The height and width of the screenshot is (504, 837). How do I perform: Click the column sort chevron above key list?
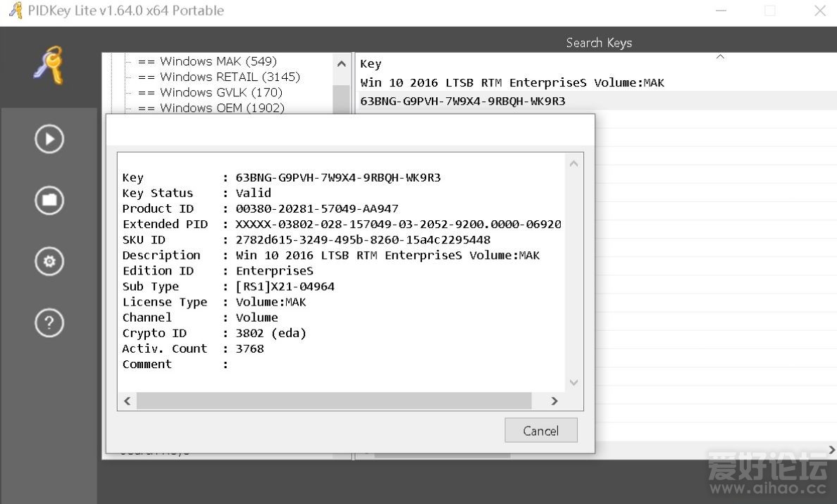[720, 56]
